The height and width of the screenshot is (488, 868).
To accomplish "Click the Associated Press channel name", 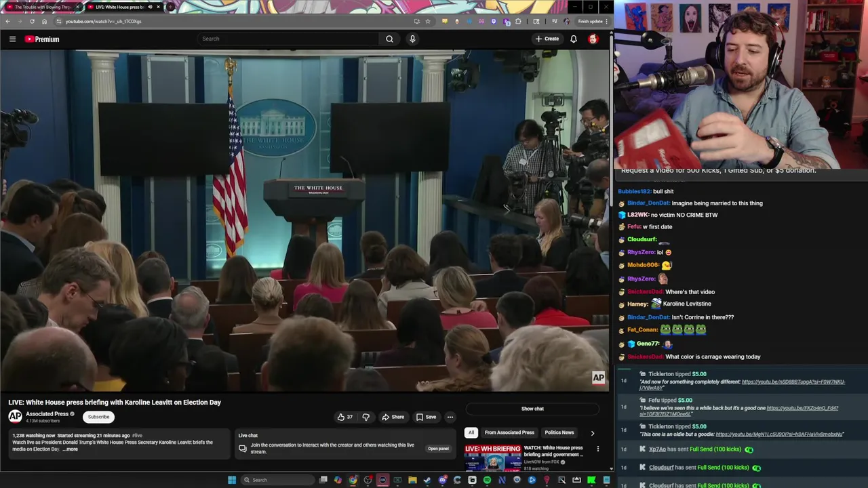I will (x=47, y=413).
